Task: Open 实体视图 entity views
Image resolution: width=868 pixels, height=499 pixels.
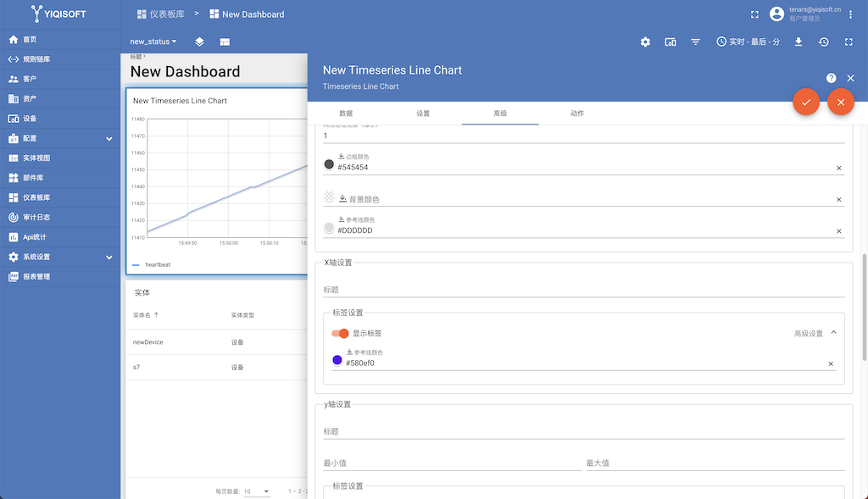Action: (x=60, y=158)
